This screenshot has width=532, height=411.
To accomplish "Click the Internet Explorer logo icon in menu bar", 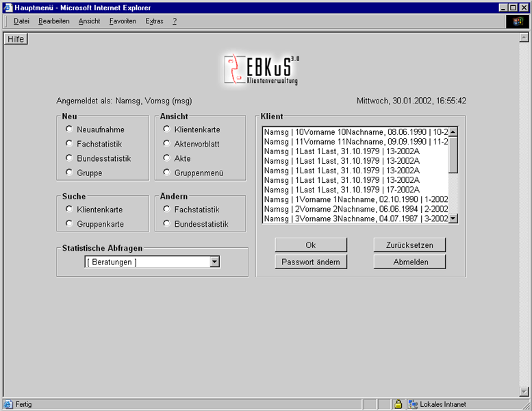I will [x=518, y=22].
